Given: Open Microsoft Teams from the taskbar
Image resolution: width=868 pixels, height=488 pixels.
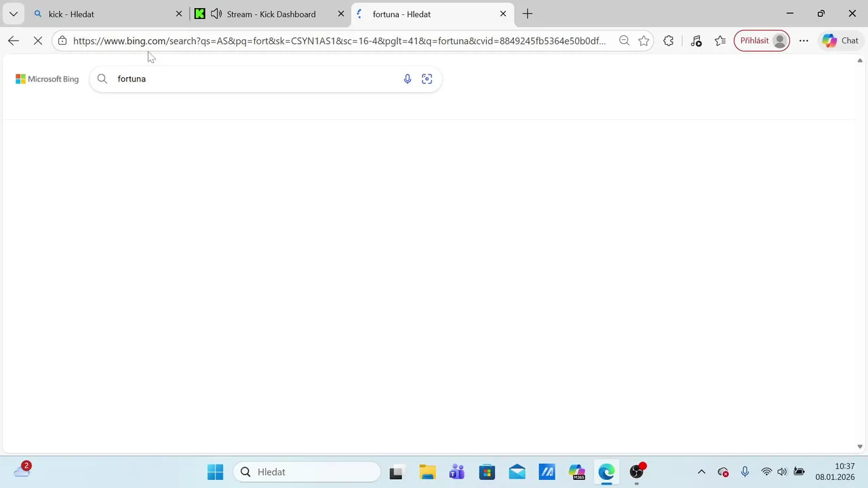Looking at the screenshot, I should click(x=457, y=472).
